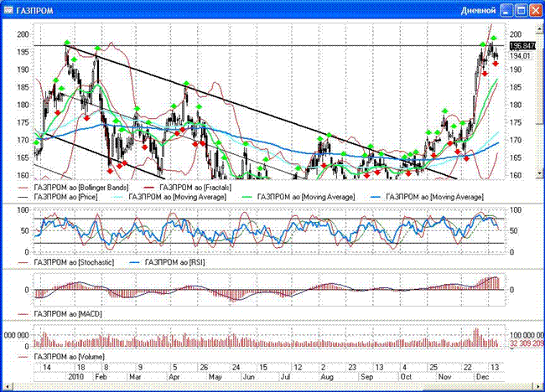Click the Jul month label on time axis

click(x=286, y=377)
